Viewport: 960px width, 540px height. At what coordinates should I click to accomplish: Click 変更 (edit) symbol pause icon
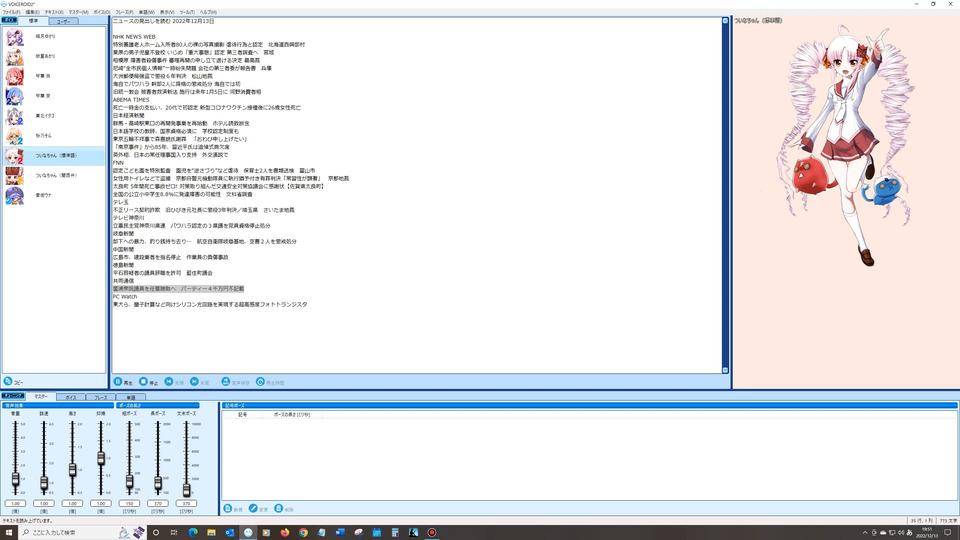click(x=253, y=509)
